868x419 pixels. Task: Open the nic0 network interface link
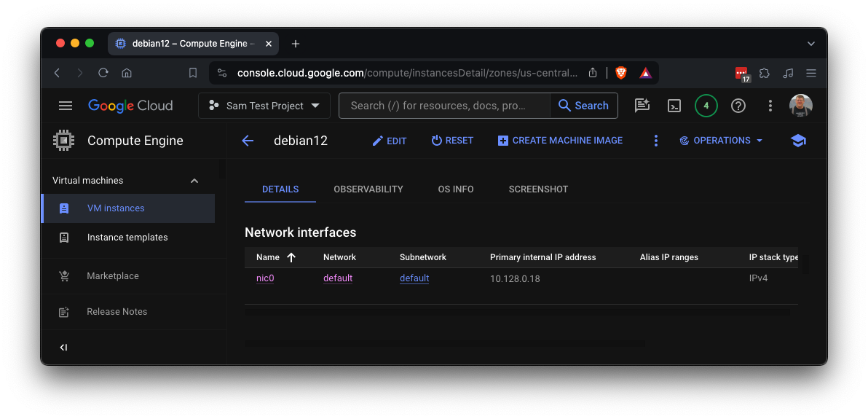[265, 278]
